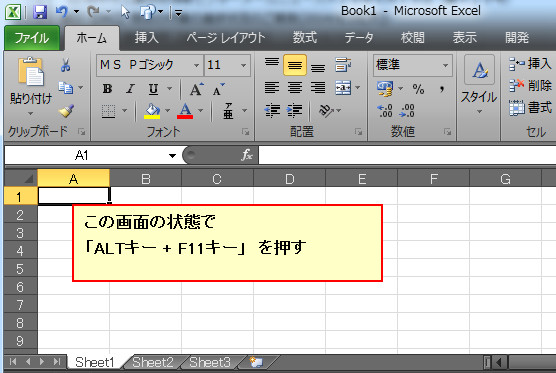
Task: Click the text orientation icon
Action: coord(326,111)
